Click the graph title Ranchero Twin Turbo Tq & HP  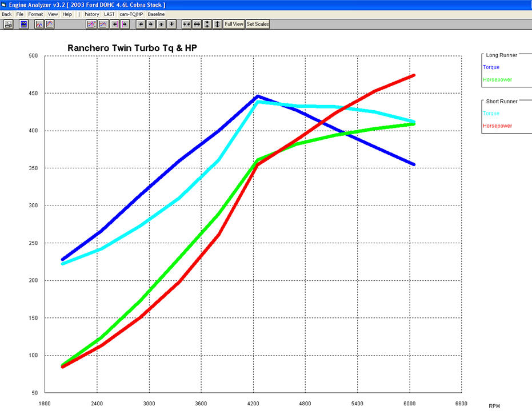(133, 48)
